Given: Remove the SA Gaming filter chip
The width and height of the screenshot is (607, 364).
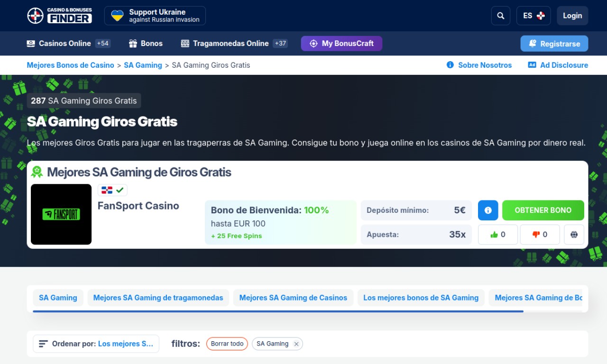Looking at the screenshot, I should [x=296, y=344].
